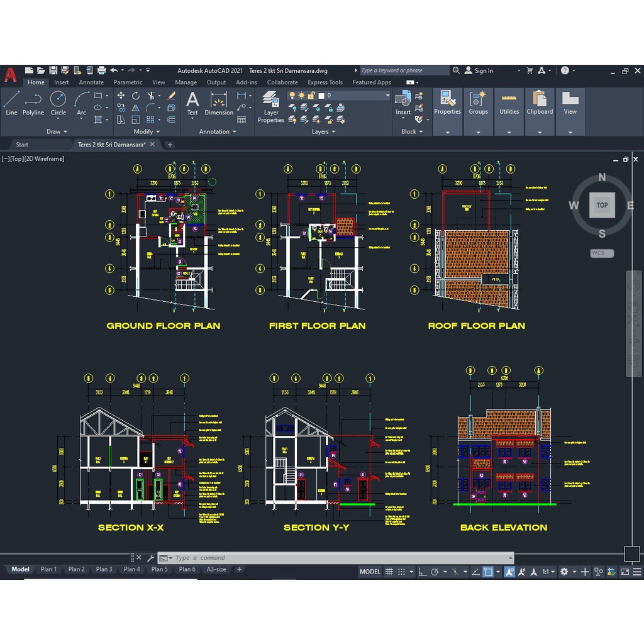This screenshot has width=644, height=644.
Task: Toggle the drawing grid display in the status bar
Action: [389, 572]
